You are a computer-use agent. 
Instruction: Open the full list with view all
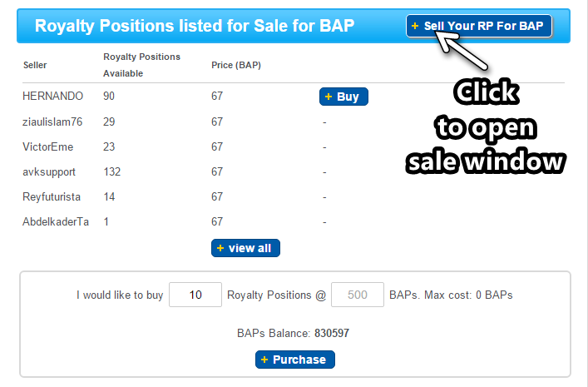click(245, 248)
